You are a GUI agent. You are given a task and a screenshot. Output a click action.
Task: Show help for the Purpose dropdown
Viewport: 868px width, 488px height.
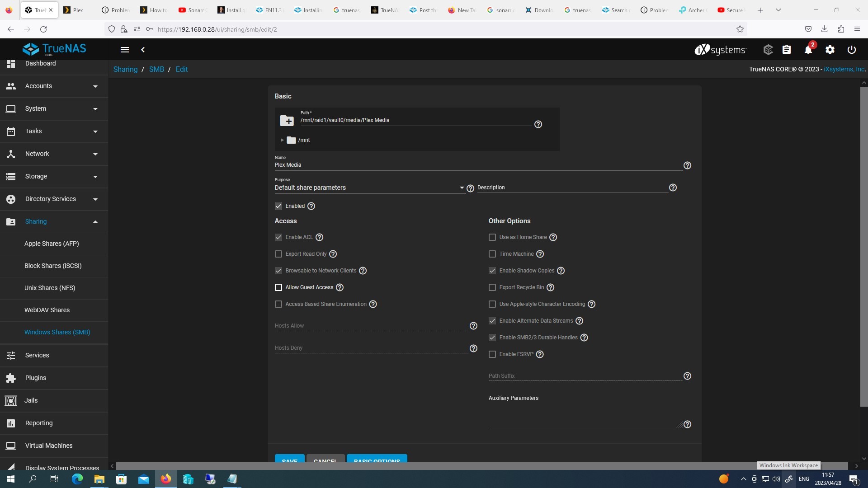[x=470, y=188]
